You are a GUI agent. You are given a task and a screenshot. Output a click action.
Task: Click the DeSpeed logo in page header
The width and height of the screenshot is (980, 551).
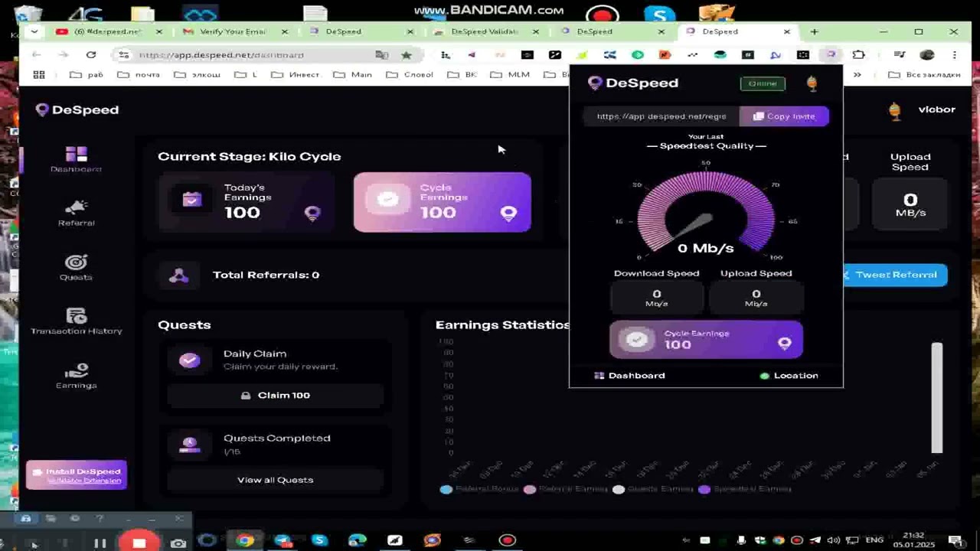tap(77, 110)
